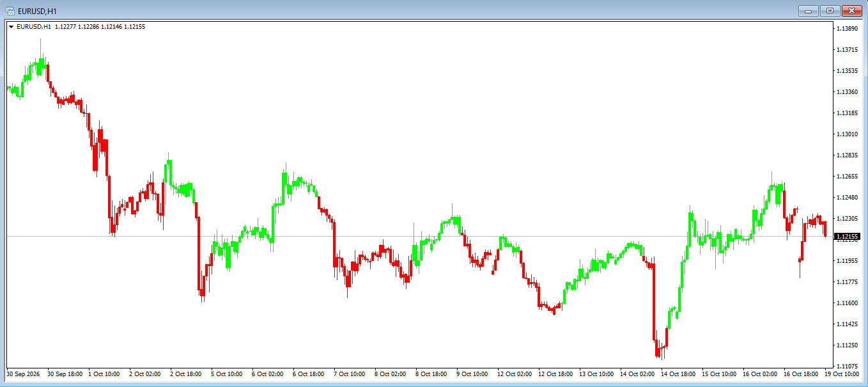
Task: Click the EURUSD,H1 title bar caption
Action: point(37,10)
